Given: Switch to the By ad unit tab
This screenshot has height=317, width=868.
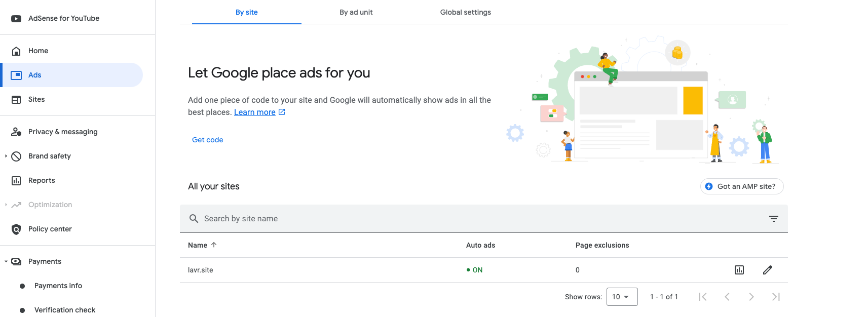Looking at the screenshot, I should click(356, 12).
